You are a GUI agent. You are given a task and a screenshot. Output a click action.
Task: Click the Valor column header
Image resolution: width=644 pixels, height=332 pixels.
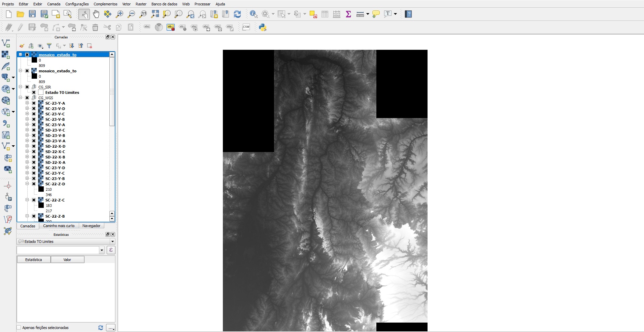point(67,260)
